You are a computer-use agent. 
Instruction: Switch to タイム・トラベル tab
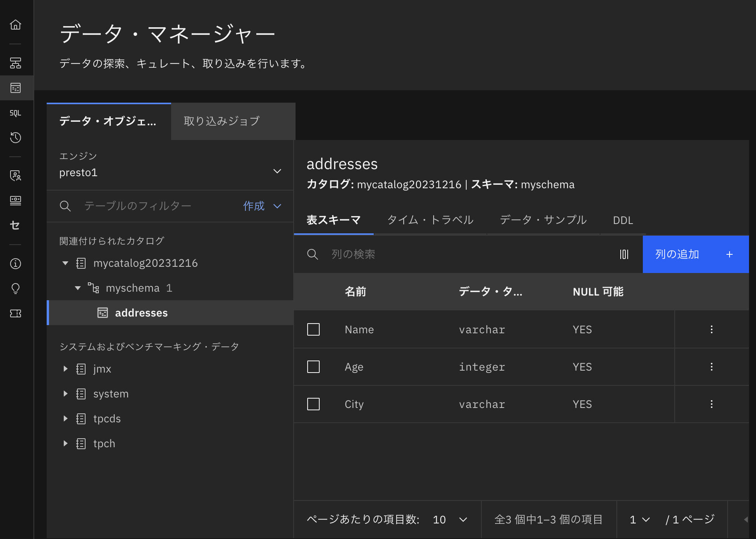430,220
